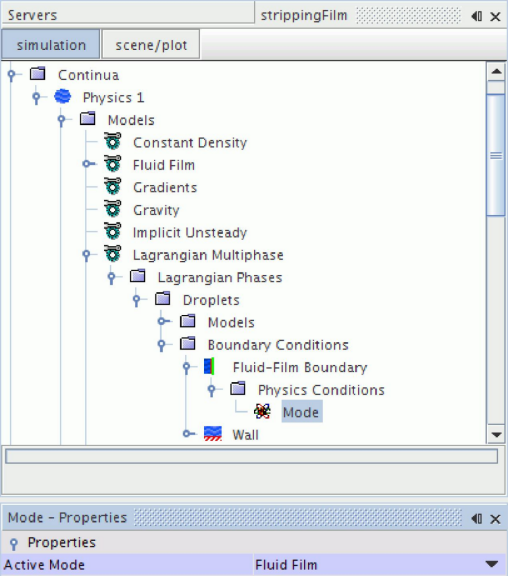The image size is (508, 577).
Task: Click the Physics 1 continuum icon
Action: 63,97
